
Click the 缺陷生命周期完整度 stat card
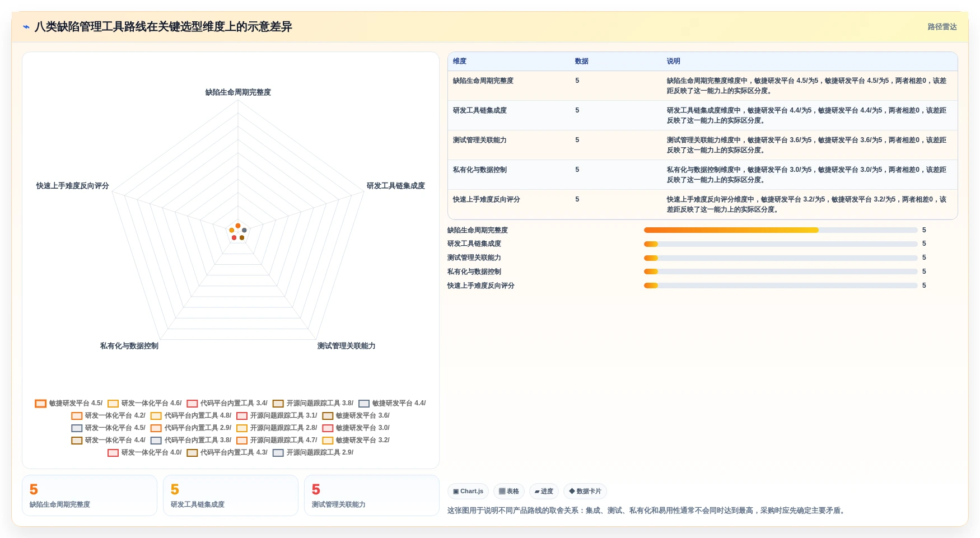90,495
